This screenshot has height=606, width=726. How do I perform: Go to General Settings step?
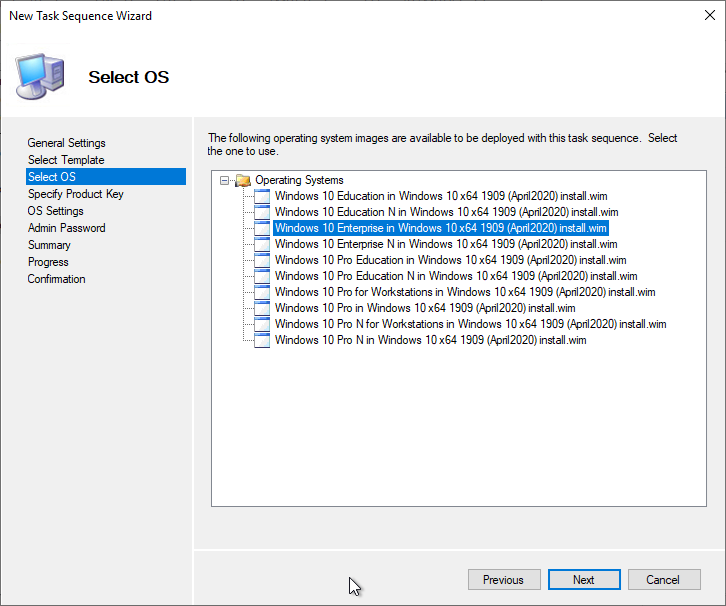[66, 143]
